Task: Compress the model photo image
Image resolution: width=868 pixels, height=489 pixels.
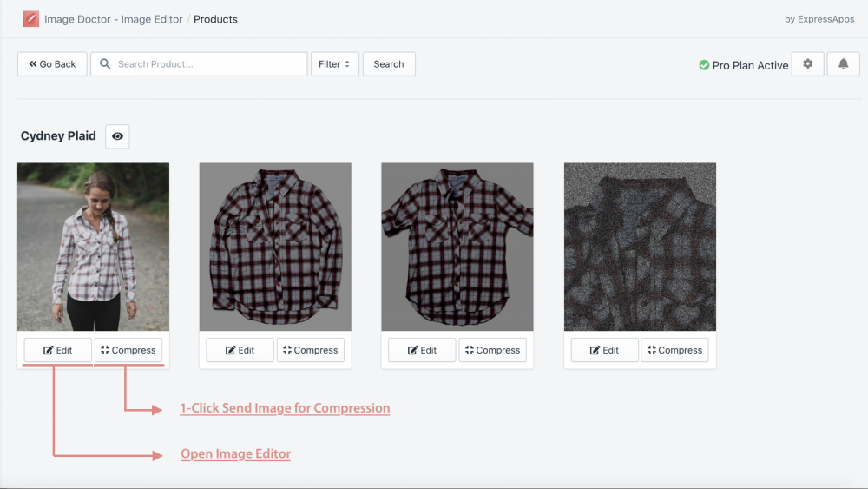Action: tap(128, 350)
